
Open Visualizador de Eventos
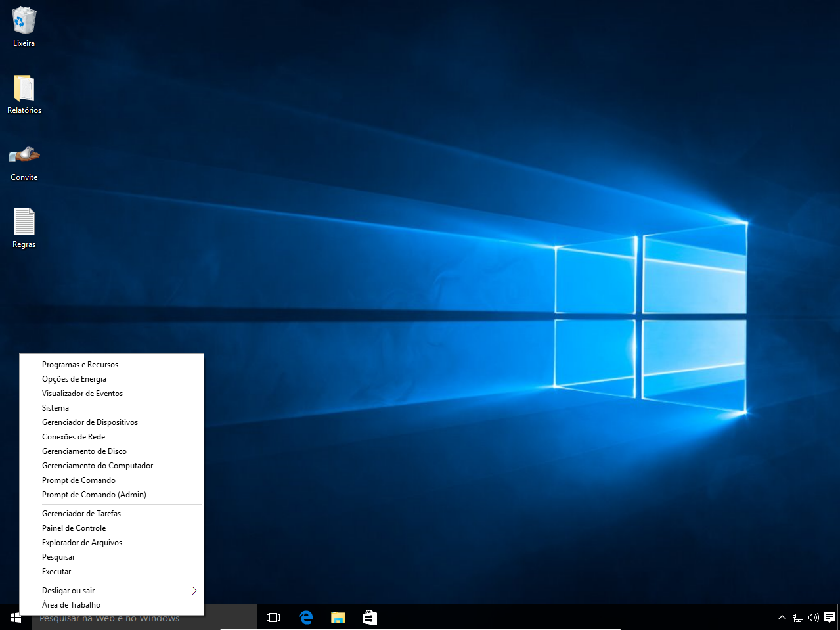[112, 394]
